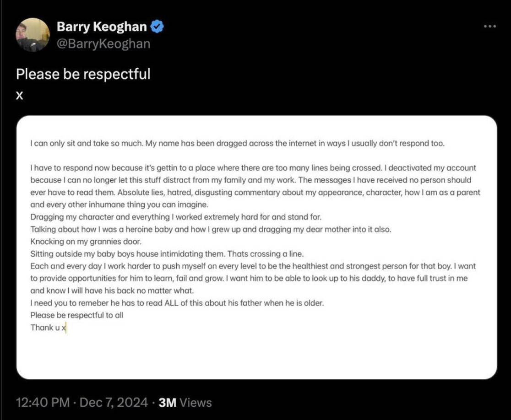Click the blue verified badge

point(158,27)
